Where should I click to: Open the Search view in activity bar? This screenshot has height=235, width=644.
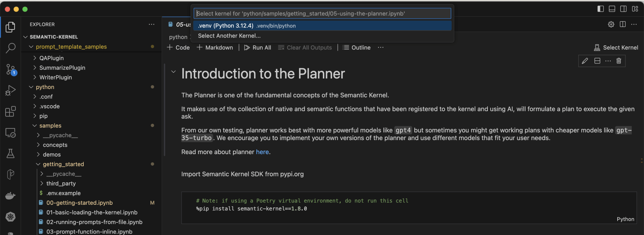pyautogui.click(x=11, y=48)
